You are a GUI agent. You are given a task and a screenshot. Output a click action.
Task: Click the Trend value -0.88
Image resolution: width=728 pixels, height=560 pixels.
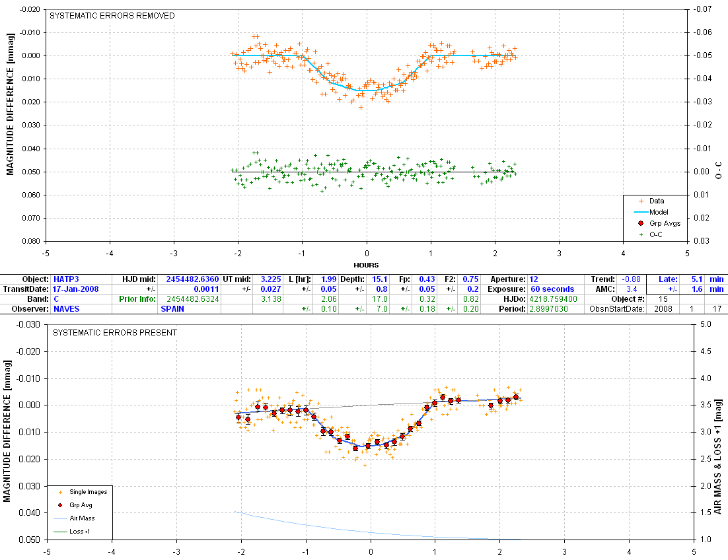coord(632,279)
